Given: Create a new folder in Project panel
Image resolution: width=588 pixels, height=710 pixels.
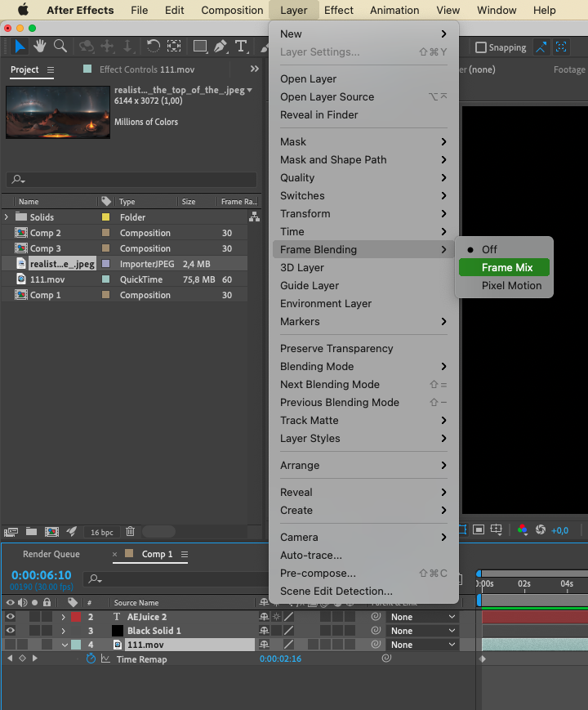Looking at the screenshot, I should pos(31,532).
